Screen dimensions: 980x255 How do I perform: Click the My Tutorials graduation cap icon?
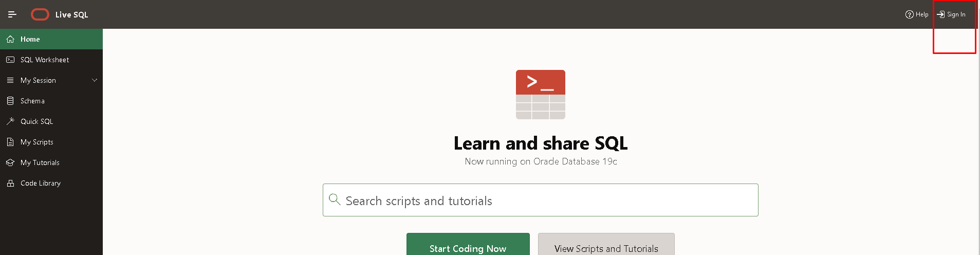[x=10, y=162]
